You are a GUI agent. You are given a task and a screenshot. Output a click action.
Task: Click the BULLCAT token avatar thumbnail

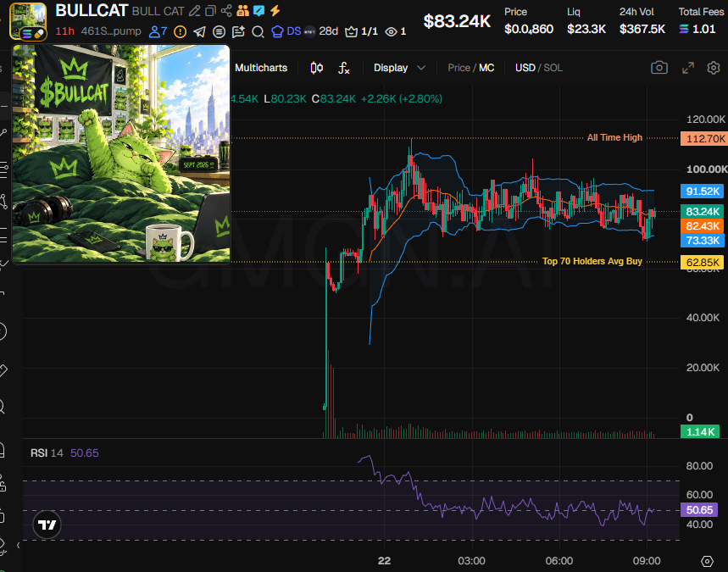pyautogui.click(x=28, y=21)
